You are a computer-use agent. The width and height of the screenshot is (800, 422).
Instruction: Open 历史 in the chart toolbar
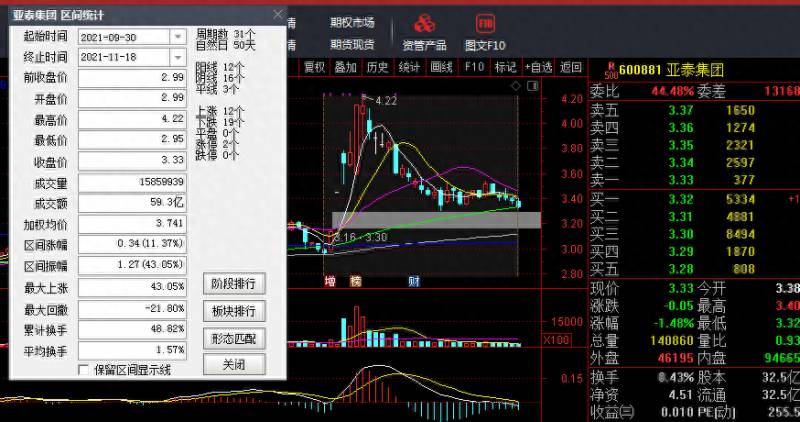coord(377,67)
